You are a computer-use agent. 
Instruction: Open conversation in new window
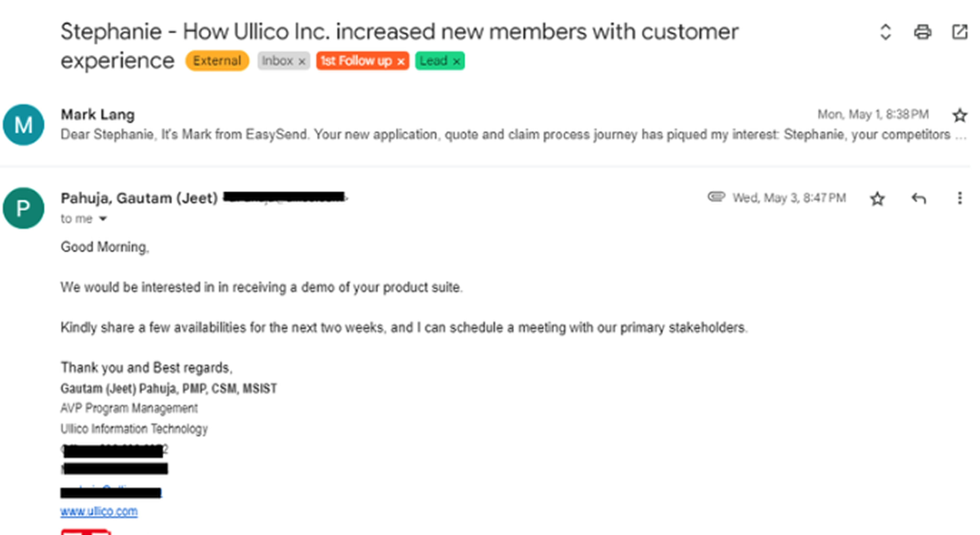point(960,32)
